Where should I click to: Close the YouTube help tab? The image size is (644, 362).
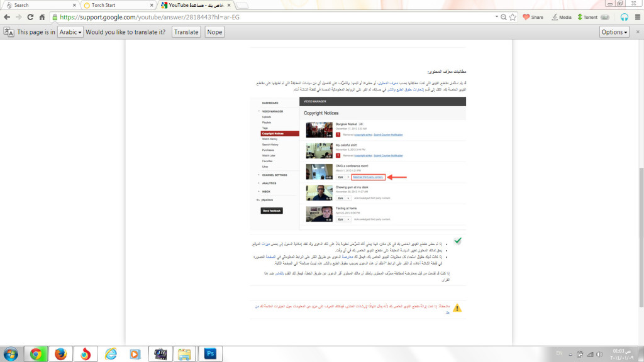[x=229, y=5]
